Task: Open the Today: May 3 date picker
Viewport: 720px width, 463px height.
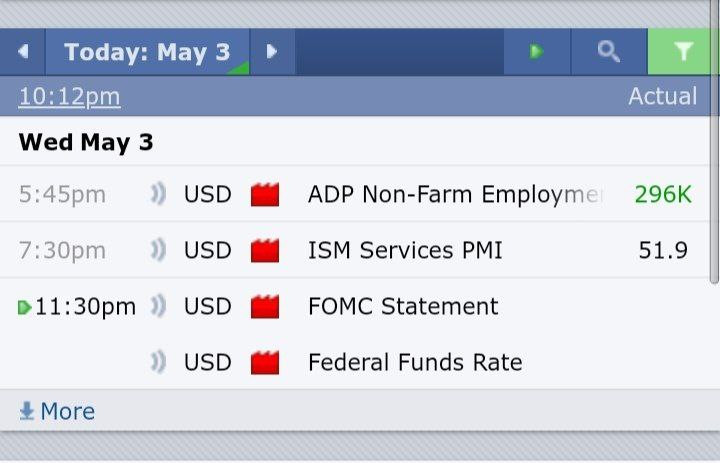Action: coord(147,52)
